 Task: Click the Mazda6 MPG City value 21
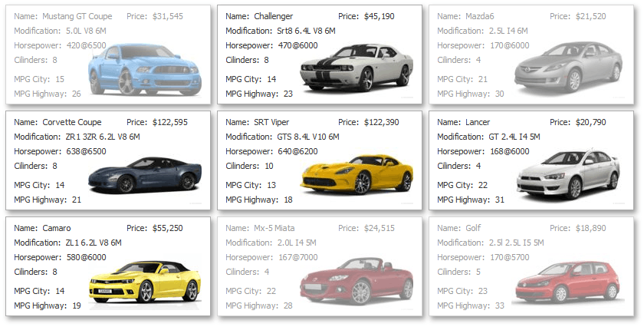[483, 79]
